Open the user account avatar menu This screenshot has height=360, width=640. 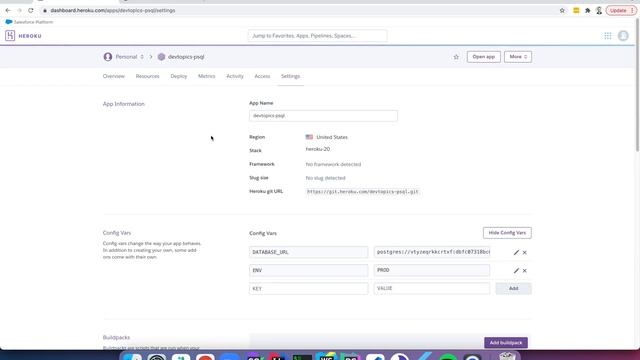623,36
